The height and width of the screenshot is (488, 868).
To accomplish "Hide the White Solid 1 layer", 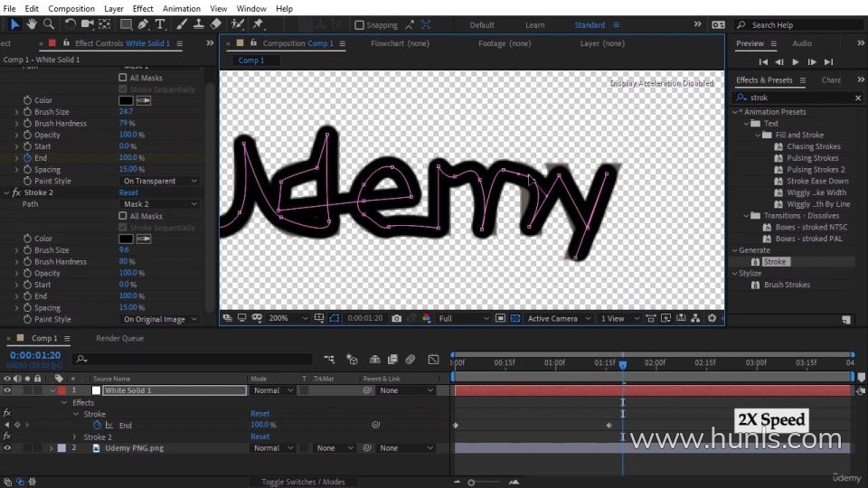I will point(7,390).
